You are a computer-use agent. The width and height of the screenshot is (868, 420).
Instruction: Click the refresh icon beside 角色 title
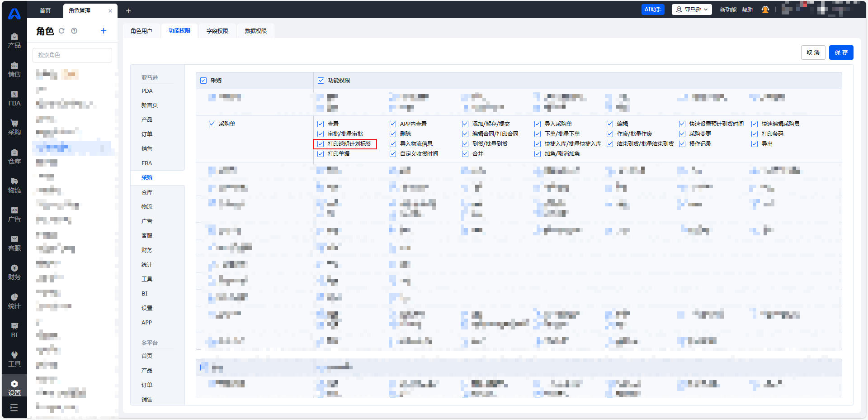click(x=61, y=31)
